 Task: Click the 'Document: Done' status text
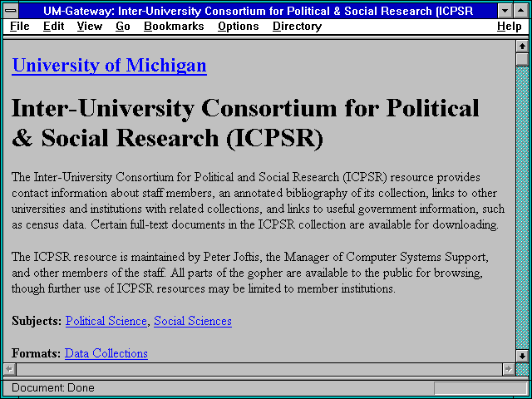point(53,388)
